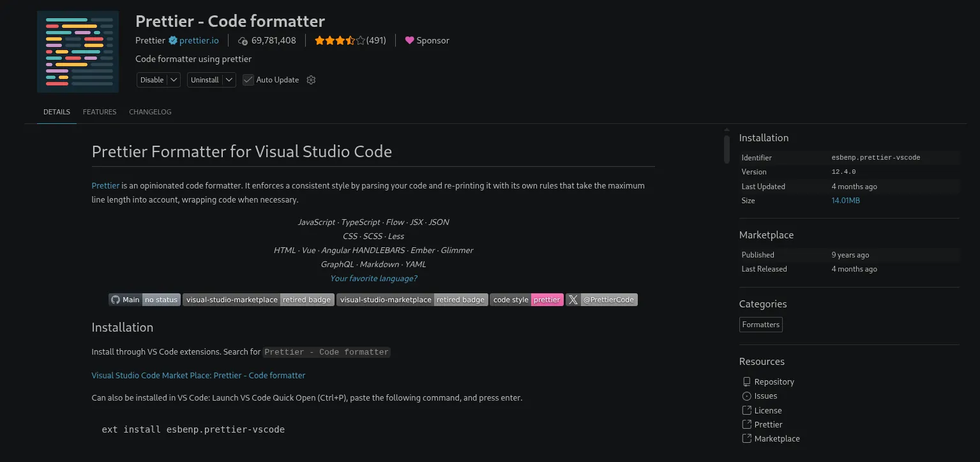Open the Repository resource link
The image size is (980, 462).
(x=774, y=381)
